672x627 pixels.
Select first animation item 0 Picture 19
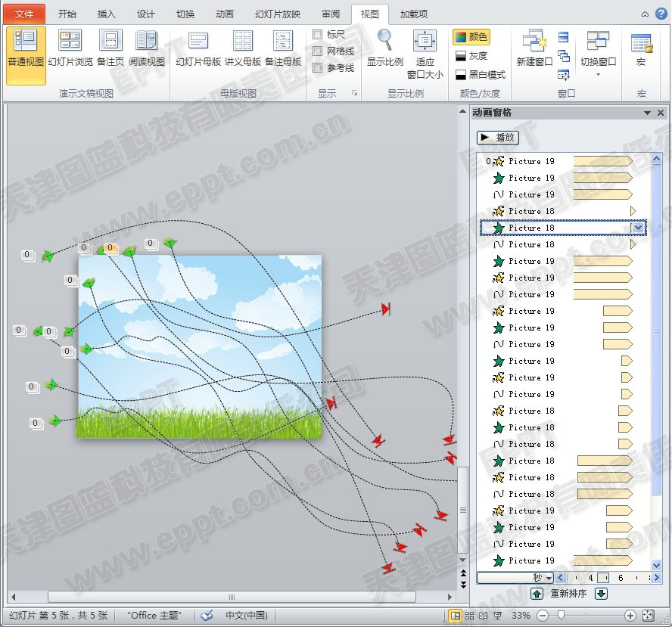click(x=562, y=161)
